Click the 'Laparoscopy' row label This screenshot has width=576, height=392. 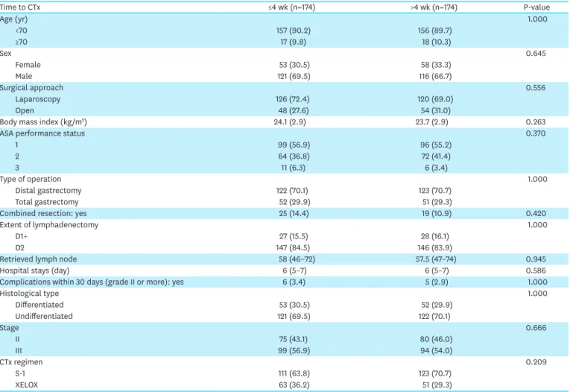[x=38, y=99]
